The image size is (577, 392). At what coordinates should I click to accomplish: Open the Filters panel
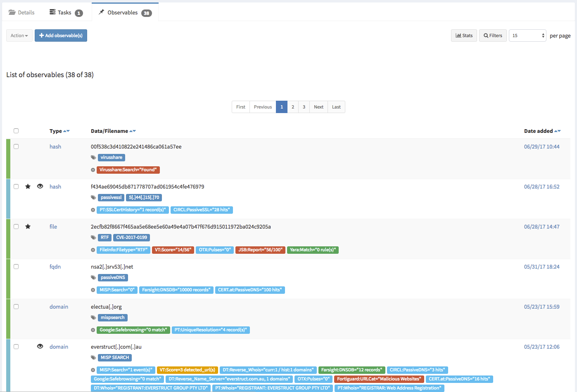click(x=493, y=35)
